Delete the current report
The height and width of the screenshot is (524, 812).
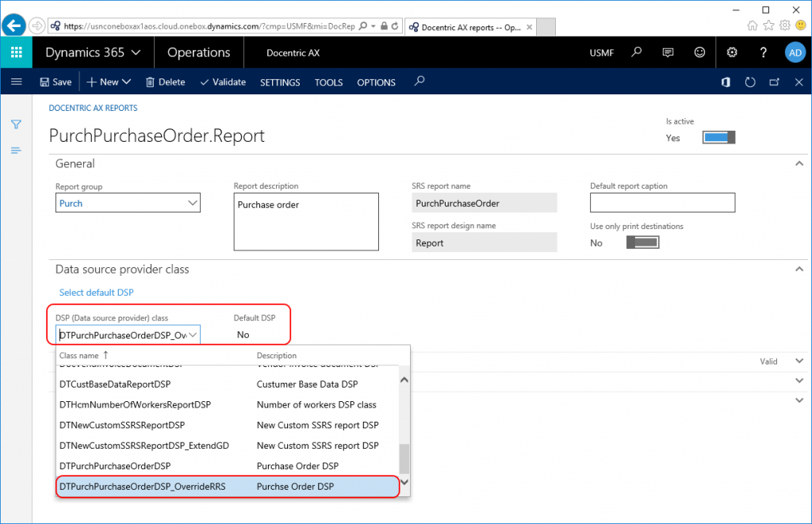165,82
